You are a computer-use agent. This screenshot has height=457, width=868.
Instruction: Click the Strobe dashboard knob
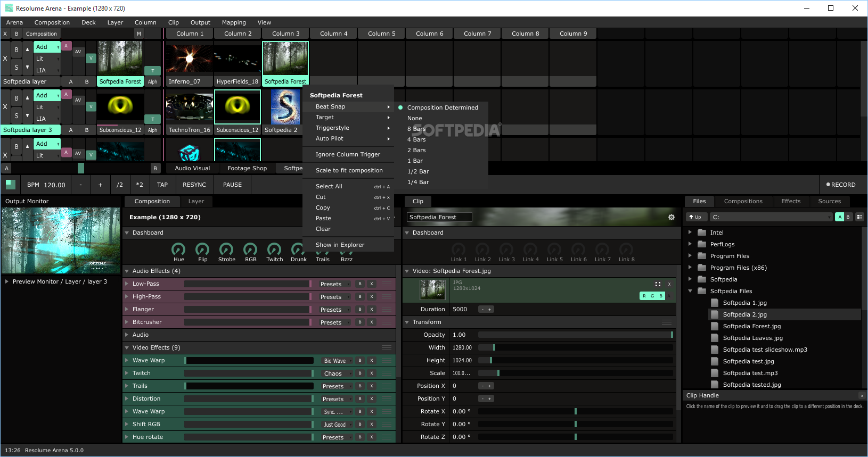click(226, 248)
